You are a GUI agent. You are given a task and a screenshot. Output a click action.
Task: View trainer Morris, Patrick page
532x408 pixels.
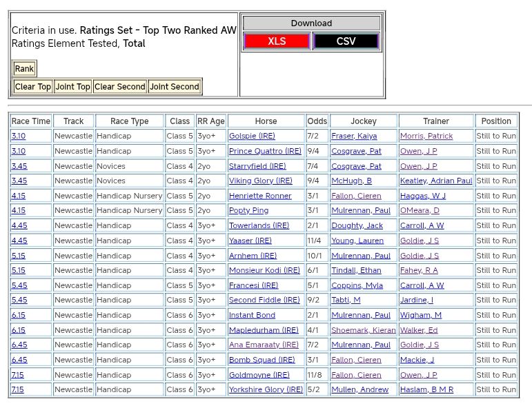[x=426, y=136]
